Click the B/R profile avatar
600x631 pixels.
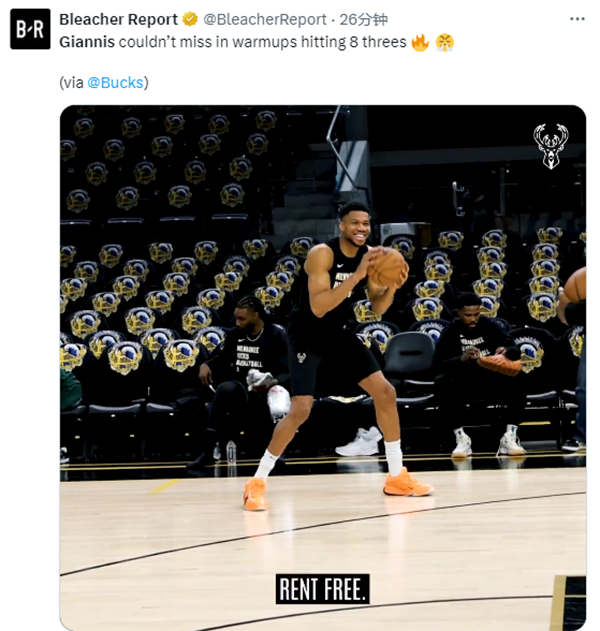30,29
